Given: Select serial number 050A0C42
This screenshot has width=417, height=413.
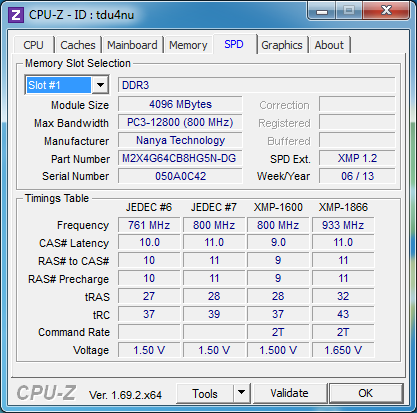Looking at the screenshot, I should pyautogui.click(x=180, y=176).
